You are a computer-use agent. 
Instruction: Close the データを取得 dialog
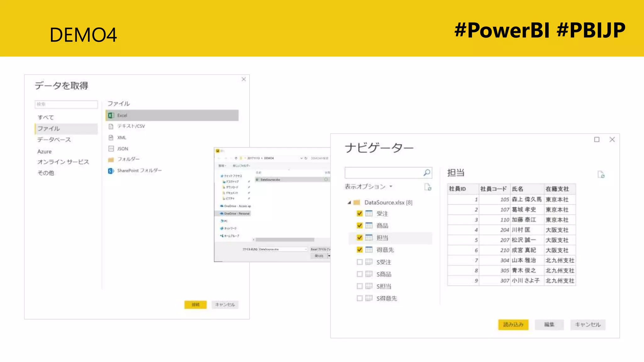click(x=244, y=80)
